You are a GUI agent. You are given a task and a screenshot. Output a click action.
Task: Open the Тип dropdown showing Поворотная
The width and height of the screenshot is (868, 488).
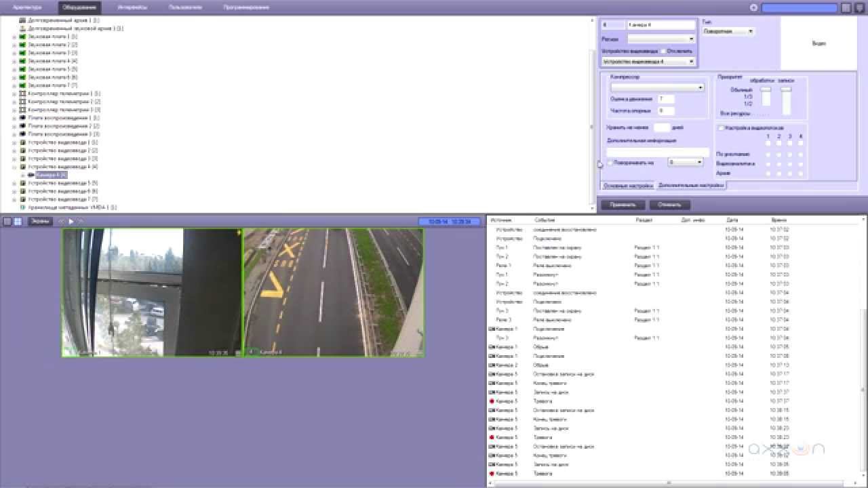[x=728, y=31]
